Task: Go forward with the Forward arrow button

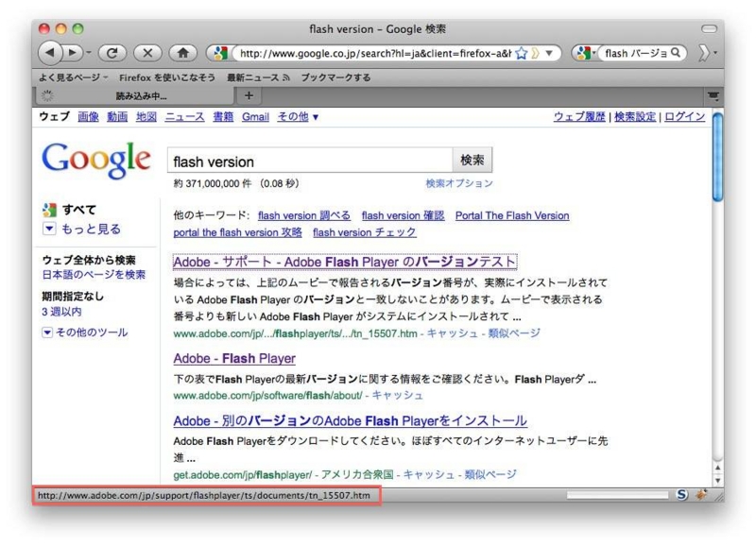Action: click(x=74, y=53)
